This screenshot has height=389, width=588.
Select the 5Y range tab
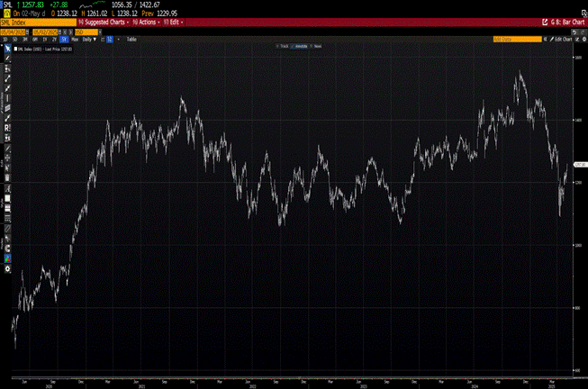(64, 40)
